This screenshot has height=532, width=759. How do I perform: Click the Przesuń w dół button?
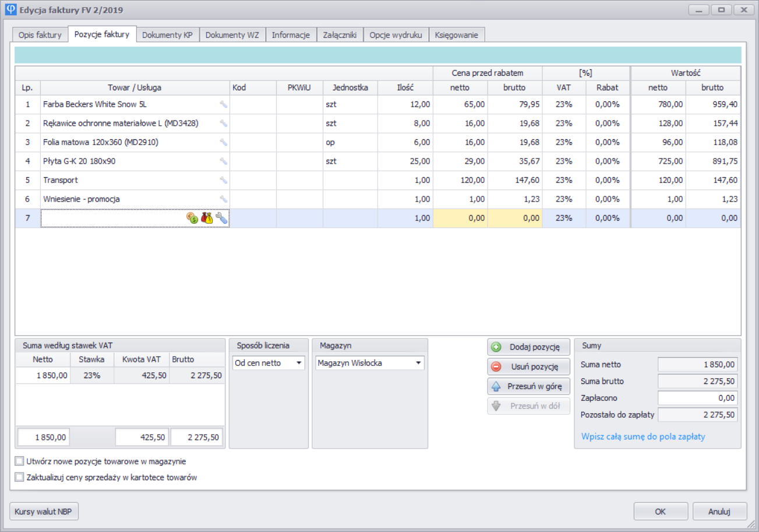click(528, 406)
